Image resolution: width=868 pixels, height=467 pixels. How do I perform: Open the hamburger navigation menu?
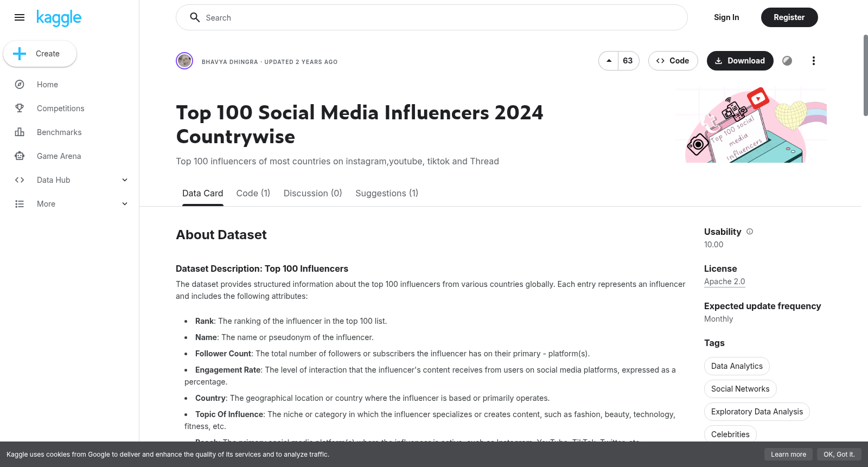pyautogui.click(x=20, y=17)
